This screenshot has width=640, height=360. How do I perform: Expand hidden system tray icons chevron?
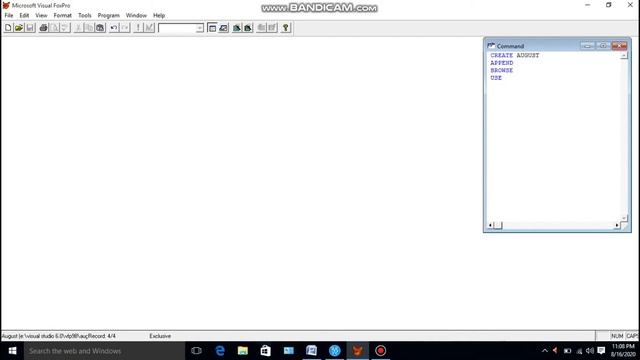pyautogui.click(x=544, y=351)
